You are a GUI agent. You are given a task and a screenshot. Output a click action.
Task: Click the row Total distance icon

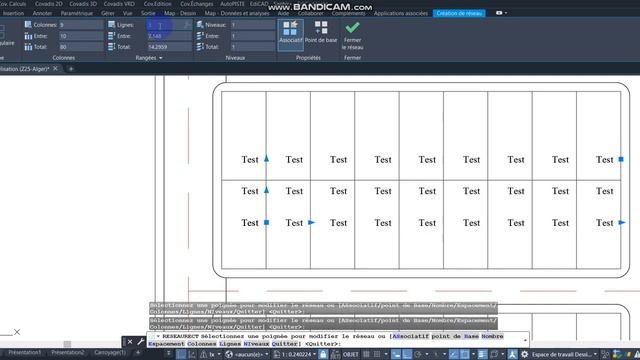pos(111,47)
